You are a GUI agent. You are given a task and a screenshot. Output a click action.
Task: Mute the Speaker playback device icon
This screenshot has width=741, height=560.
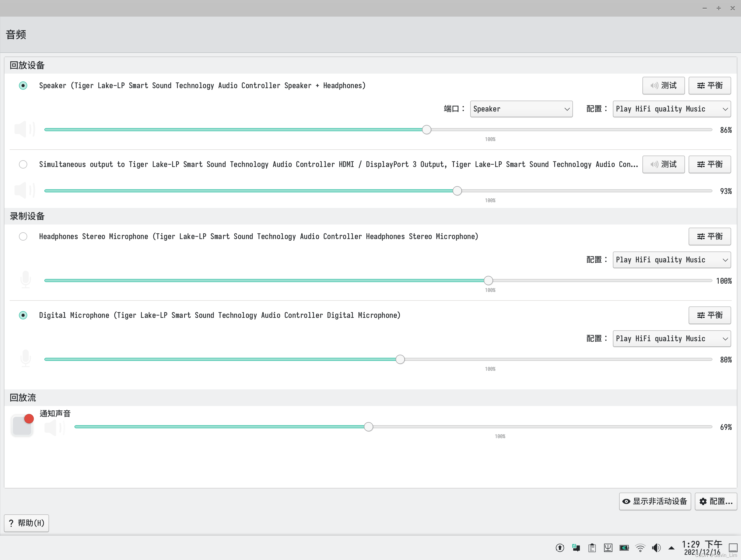pyautogui.click(x=24, y=129)
